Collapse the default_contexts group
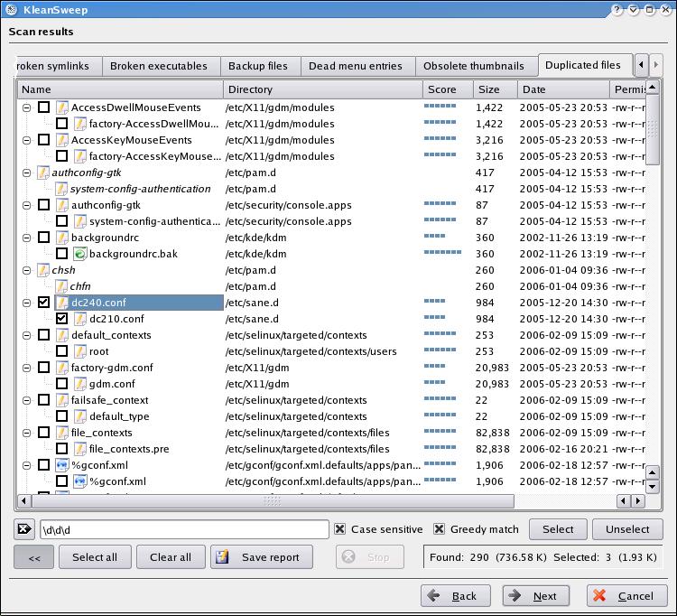Viewport: 677px width, 616px height. coord(27,335)
